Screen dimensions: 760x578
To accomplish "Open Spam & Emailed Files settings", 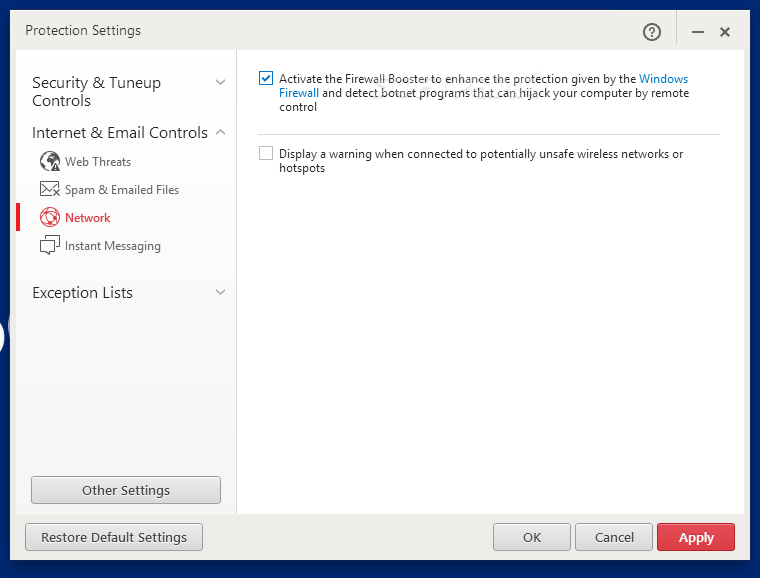I will click(122, 189).
